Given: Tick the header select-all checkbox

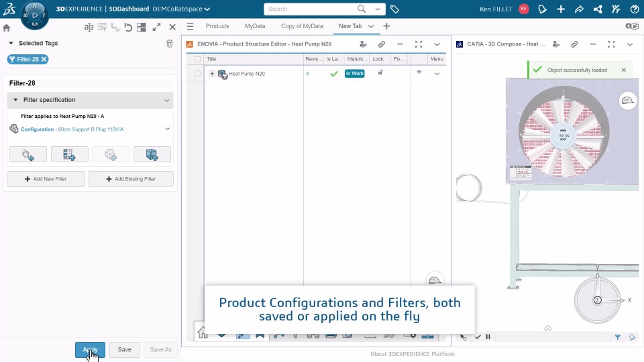Looking at the screenshot, I should tap(197, 59).
